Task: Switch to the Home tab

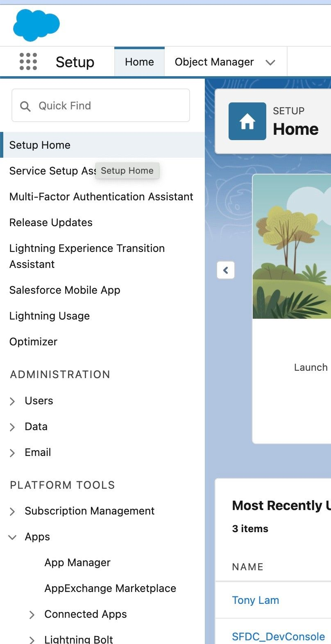Action: (139, 62)
